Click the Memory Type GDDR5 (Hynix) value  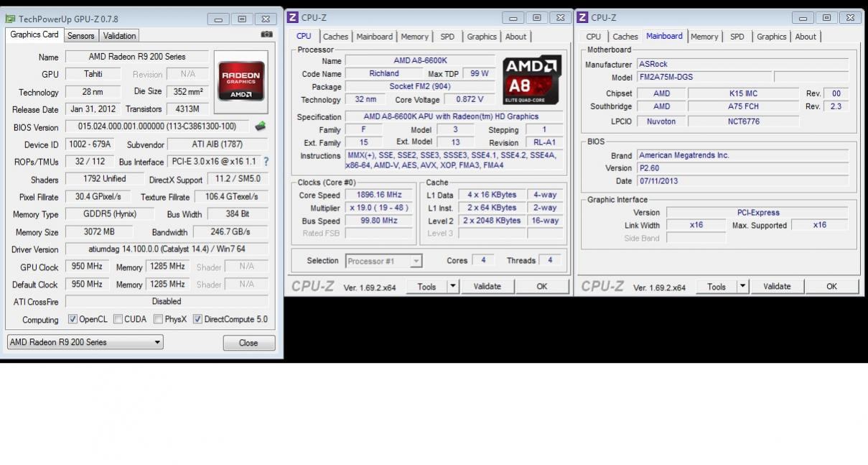[110, 213]
